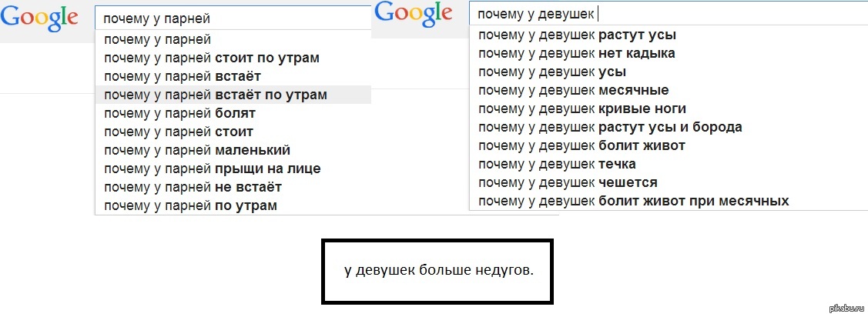Image resolution: width=868 pixels, height=317 pixels.
Task: Click the pikabu.ru watermark link
Action: click(x=843, y=307)
